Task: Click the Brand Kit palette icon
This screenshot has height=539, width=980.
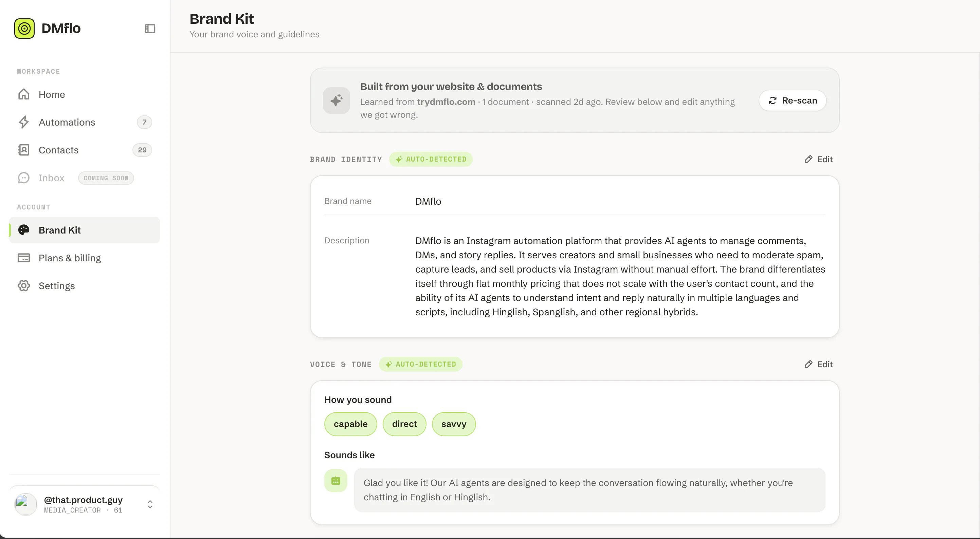Action: point(23,230)
